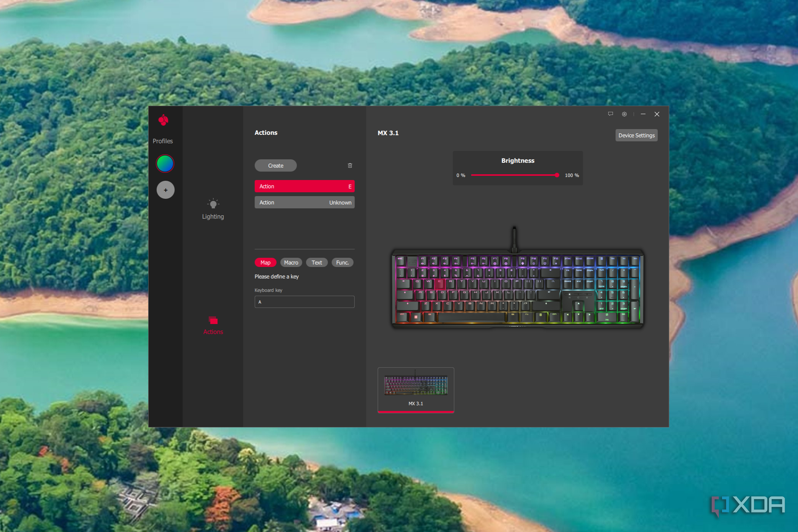Viewport: 798px width, 532px height.
Task: Delete action with trash can icon
Action: pyautogui.click(x=350, y=165)
